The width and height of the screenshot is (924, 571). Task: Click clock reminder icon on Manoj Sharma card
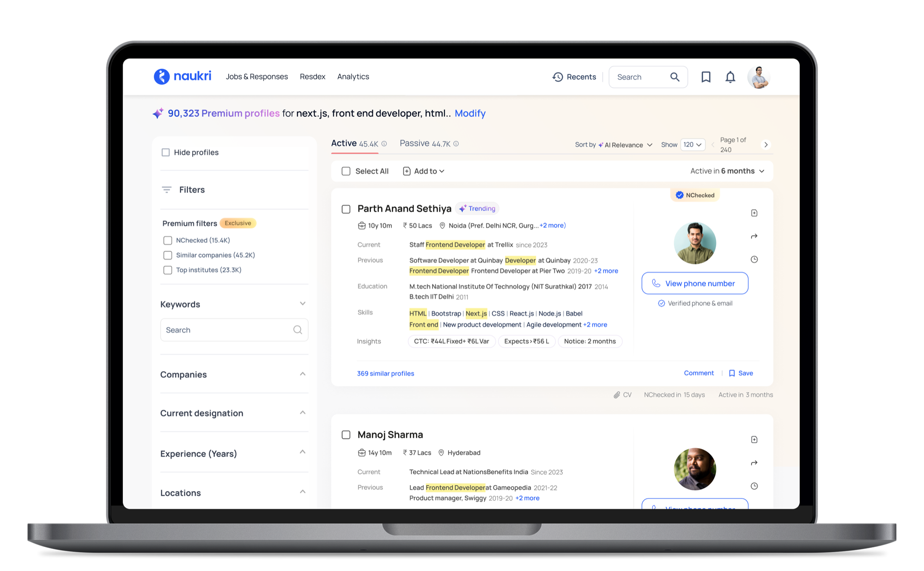[754, 486]
